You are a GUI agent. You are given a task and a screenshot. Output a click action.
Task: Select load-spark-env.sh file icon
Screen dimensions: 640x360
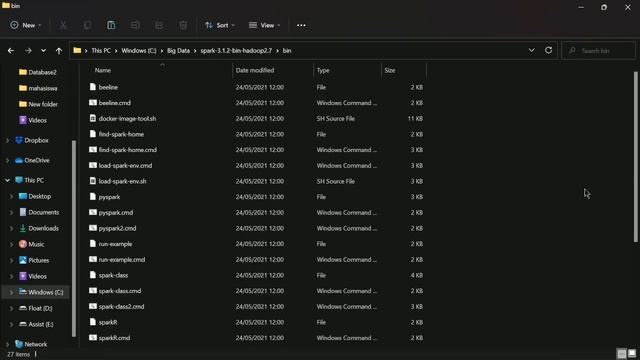pos(93,181)
